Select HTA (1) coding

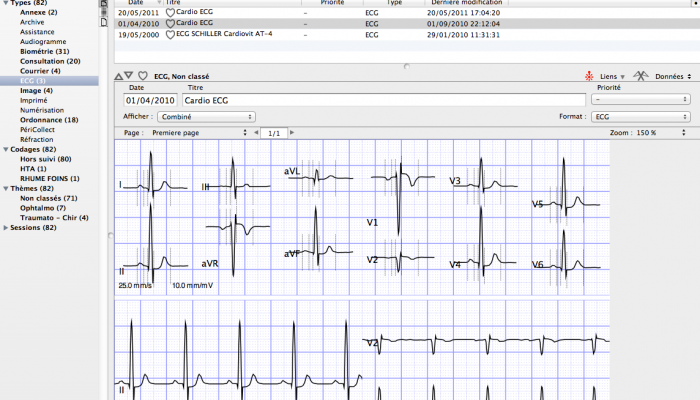pos(33,169)
